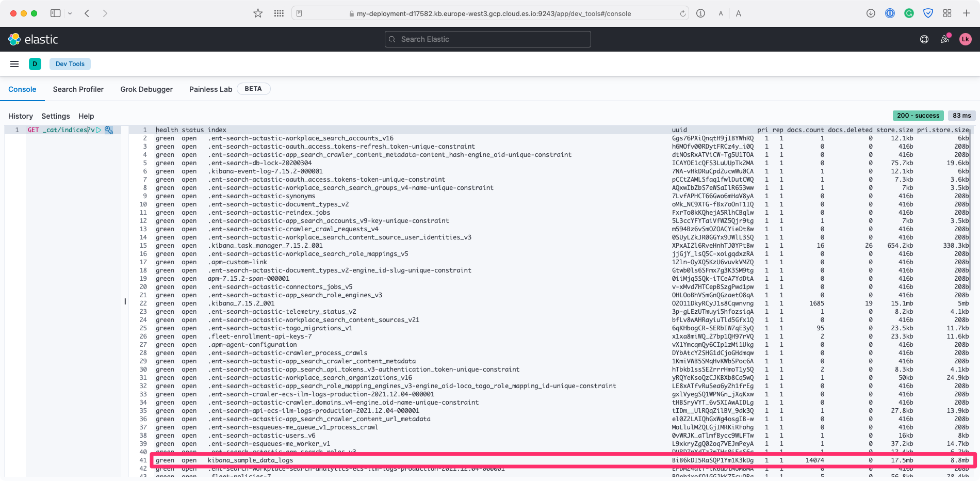This screenshot has height=481, width=980.
Task: Switch to the Painless Lab tab
Action: 210,89
